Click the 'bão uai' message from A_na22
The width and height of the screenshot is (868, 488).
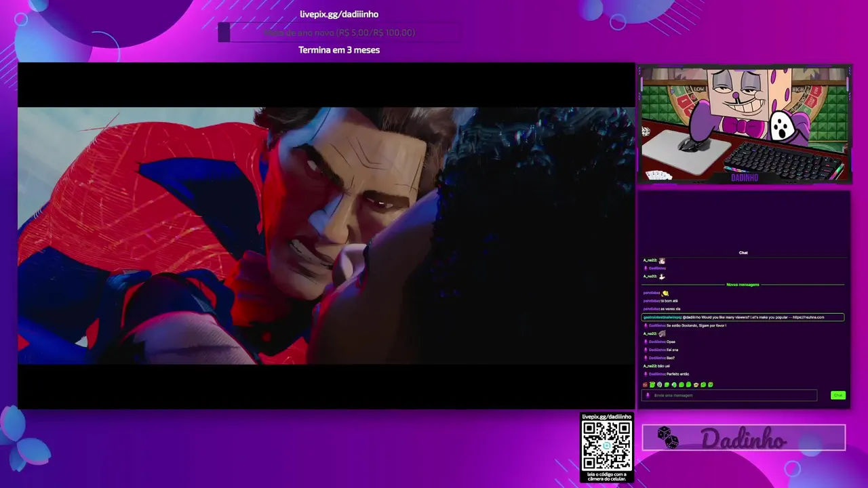664,366
